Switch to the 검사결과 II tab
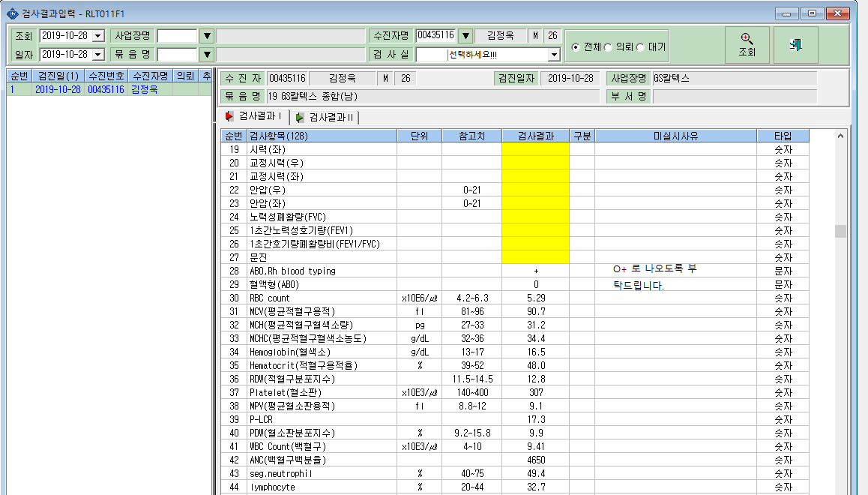The image size is (868, 495). [x=325, y=118]
